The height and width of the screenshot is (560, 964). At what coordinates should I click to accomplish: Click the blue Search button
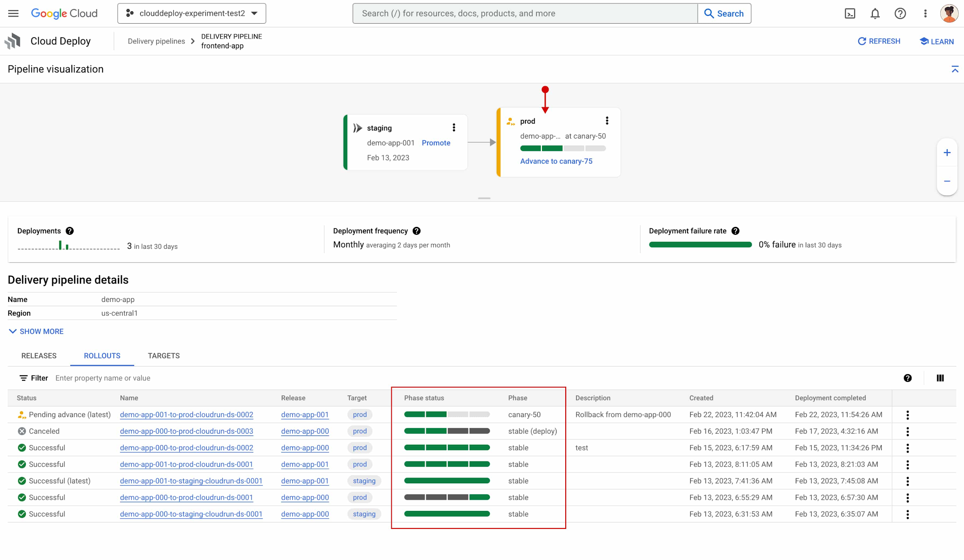click(724, 13)
